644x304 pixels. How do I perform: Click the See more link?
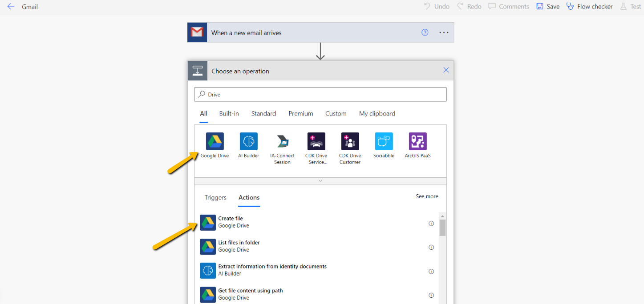click(427, 196)
